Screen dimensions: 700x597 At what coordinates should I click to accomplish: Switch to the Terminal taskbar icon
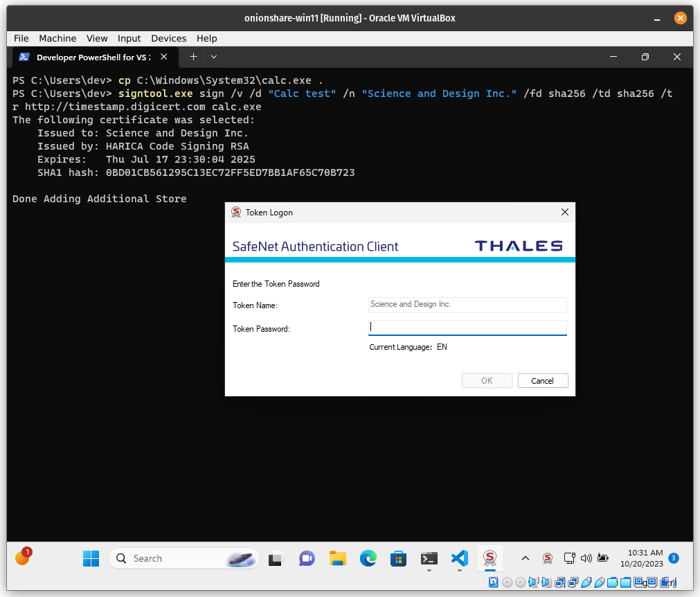coord(429,559)
